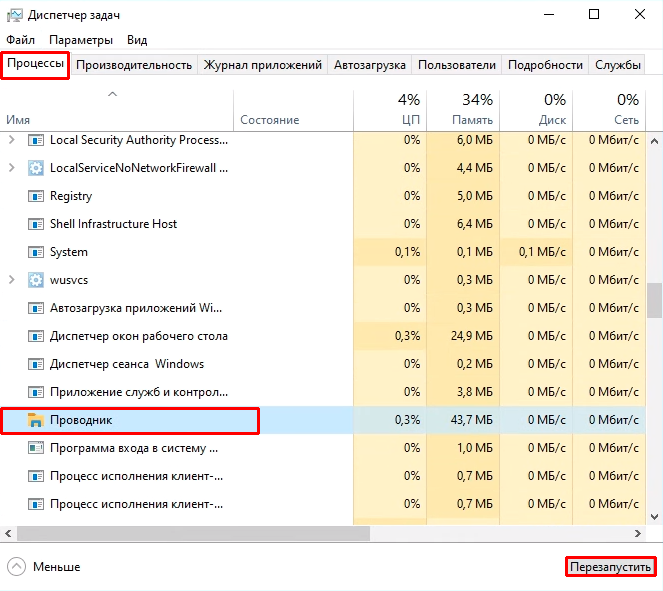This screenshot has width=663, height=591.
Task: Switch to the Автозагрузка tab
Action: 370,65
